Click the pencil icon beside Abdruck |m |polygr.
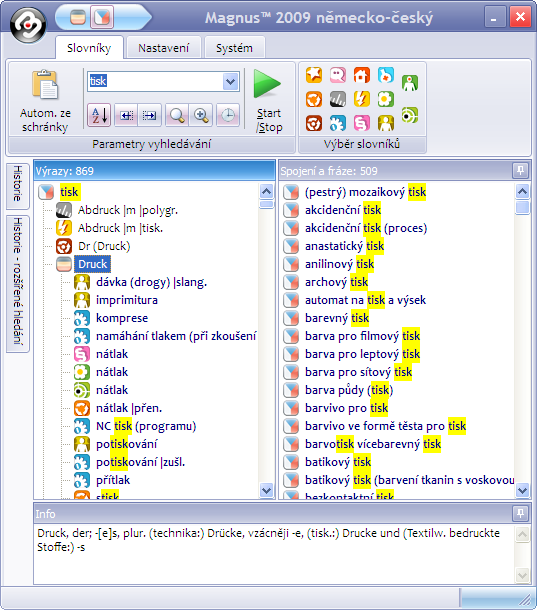The width and height of the screenshot is (537, 610). (x=64, y=210)
